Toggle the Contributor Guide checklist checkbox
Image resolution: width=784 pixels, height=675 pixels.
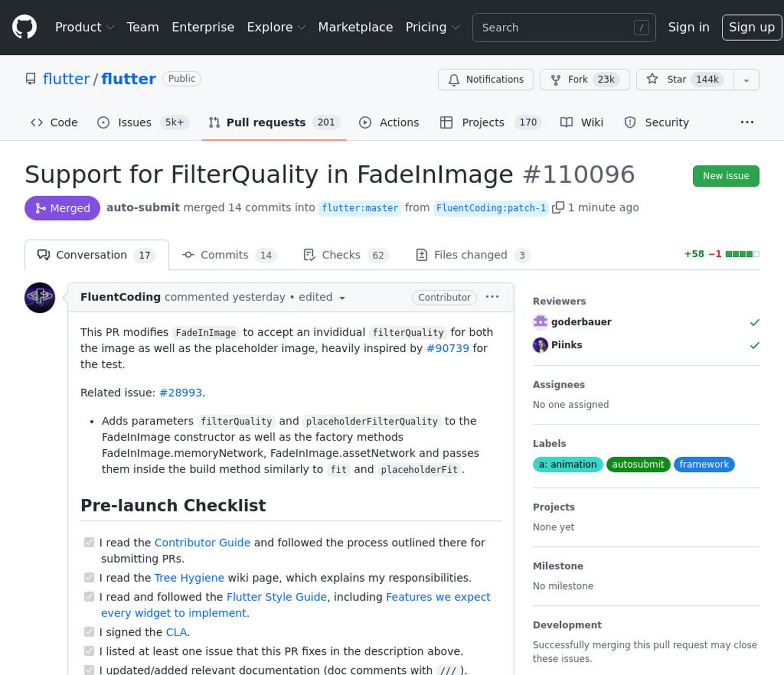click(x=89, y=543)
